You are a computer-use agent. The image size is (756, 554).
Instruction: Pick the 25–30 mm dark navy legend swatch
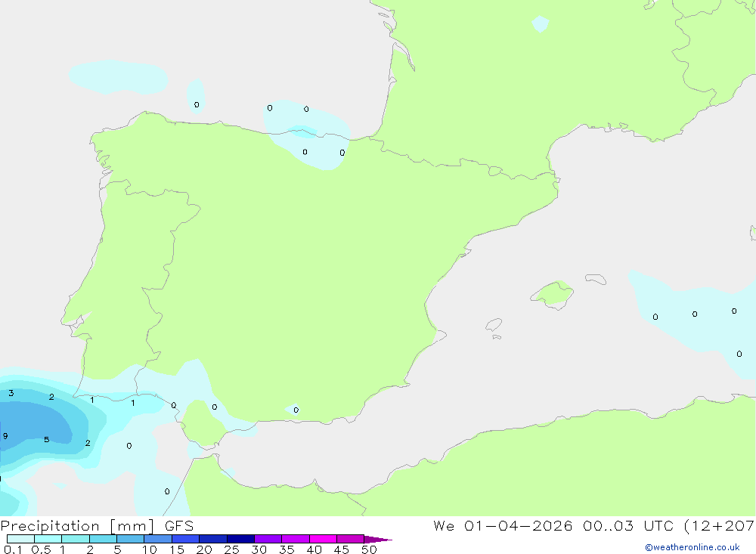pyautogui.click(x=240, y=539)
